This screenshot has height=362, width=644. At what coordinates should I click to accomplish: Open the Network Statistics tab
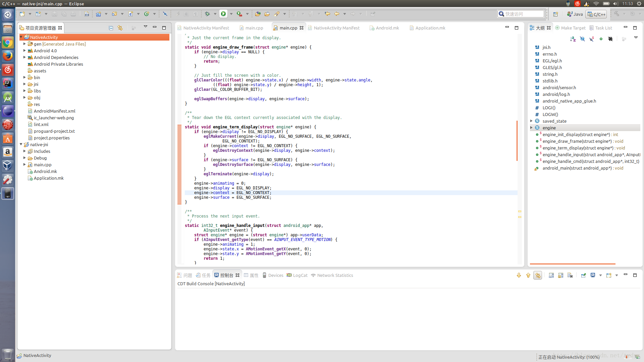tap(332, 275)
